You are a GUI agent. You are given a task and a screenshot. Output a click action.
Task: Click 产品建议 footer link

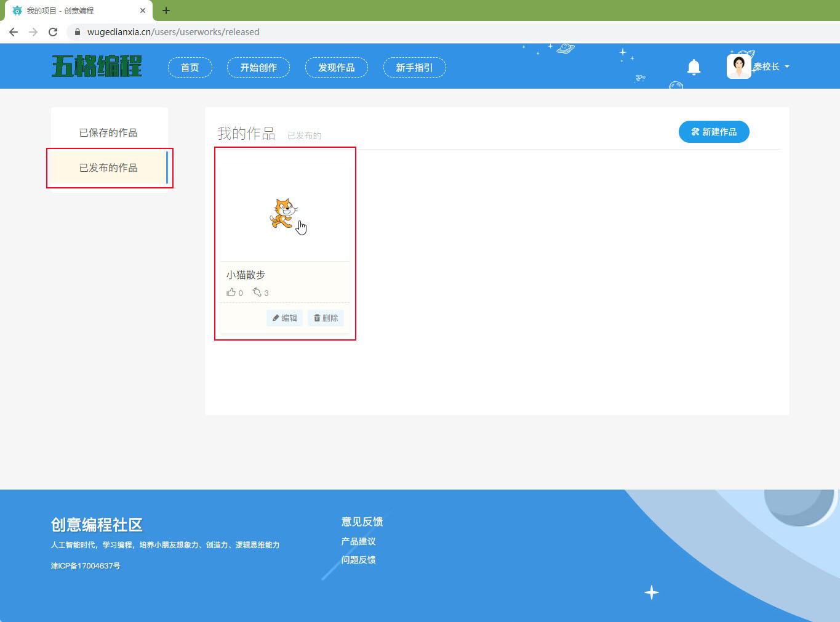(359, 541)
